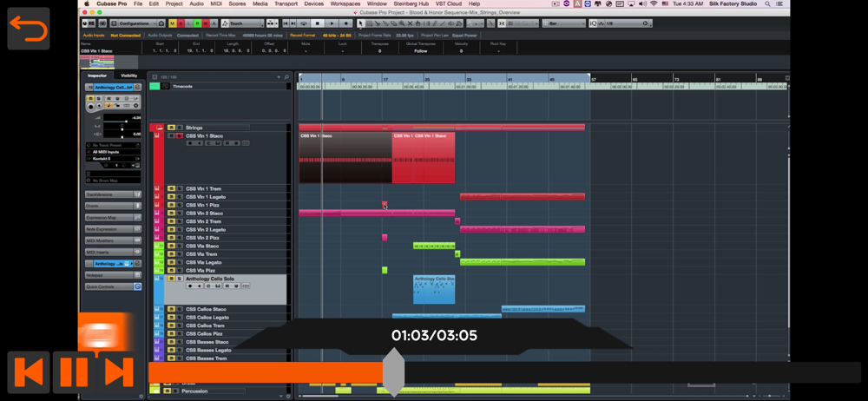Open the Project menu
Screen dimensions: 868x401
point(174,3)
